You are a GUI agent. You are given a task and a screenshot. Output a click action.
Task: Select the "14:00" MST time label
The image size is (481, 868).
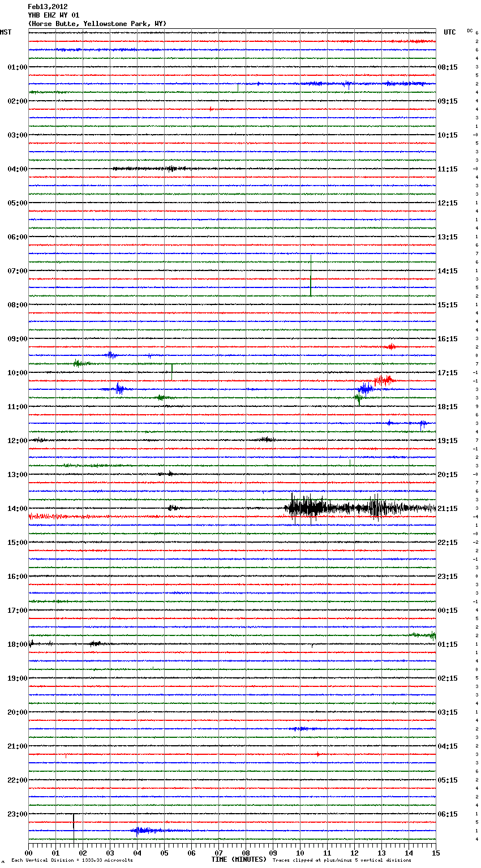pyautogui.click(x=18, y=509)
